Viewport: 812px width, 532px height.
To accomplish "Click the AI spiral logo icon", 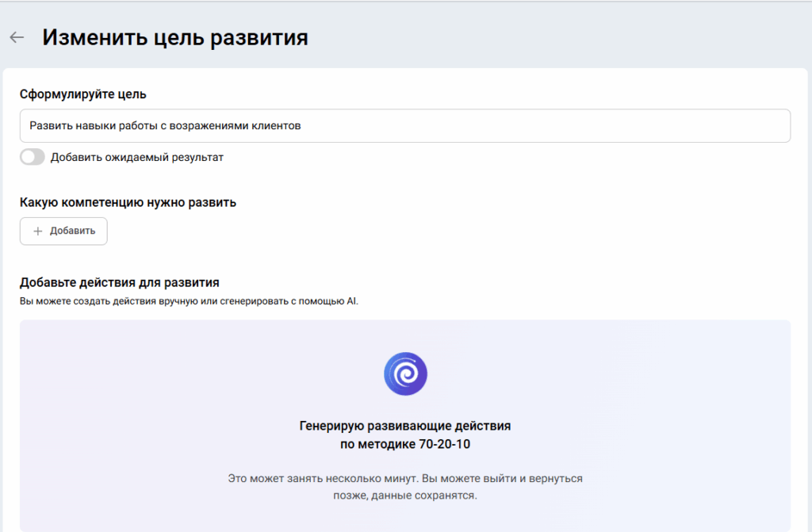I will [x=405, y=373].
